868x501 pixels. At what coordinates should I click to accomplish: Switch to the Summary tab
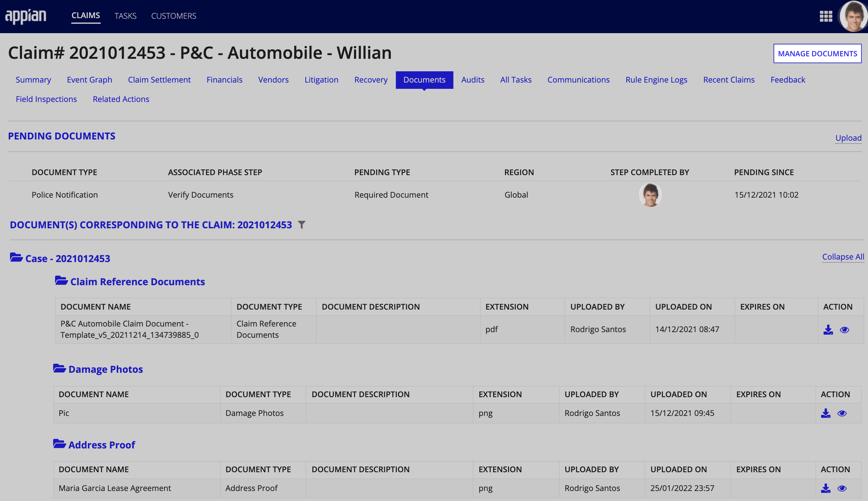coord(34,79)
